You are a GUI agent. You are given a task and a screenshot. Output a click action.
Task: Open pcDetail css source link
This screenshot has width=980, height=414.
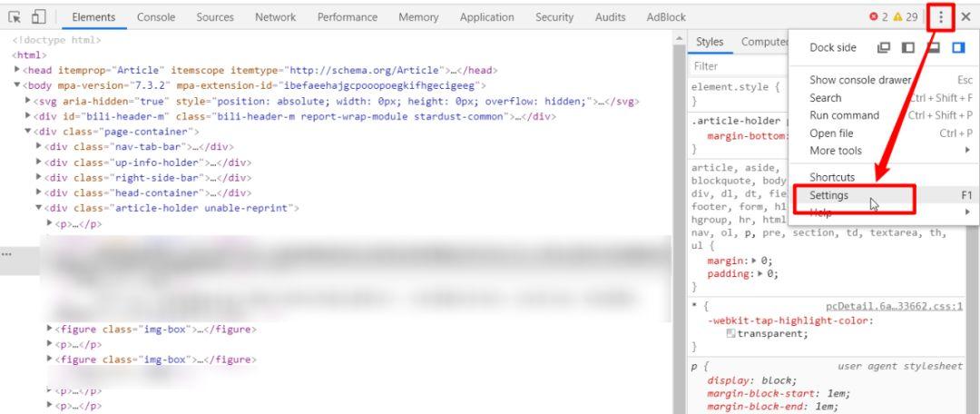tap(895, 307)
